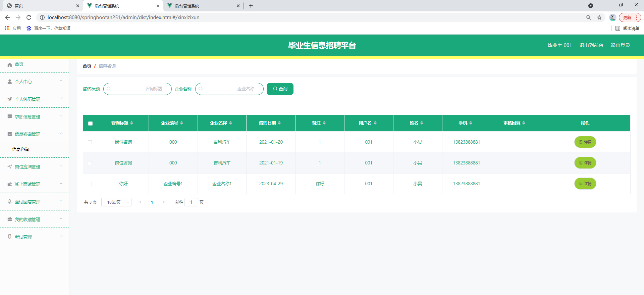The height and width of the screenshot is (295, 644).
Task: Click 首页 breadcrumb link
Action: [87, 66]
